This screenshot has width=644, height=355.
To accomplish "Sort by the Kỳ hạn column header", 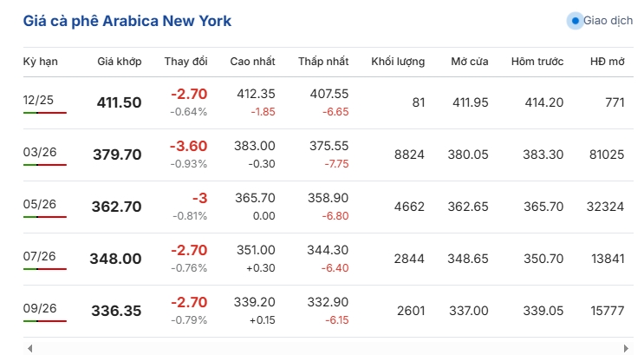I will point(40,62).
